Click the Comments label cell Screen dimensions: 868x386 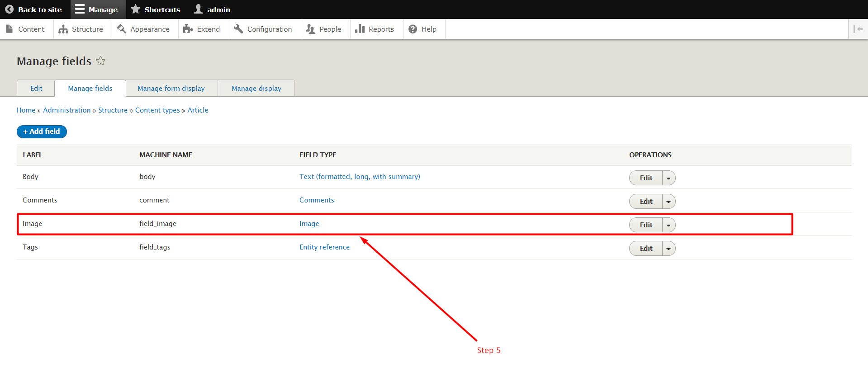pos(40,200)
